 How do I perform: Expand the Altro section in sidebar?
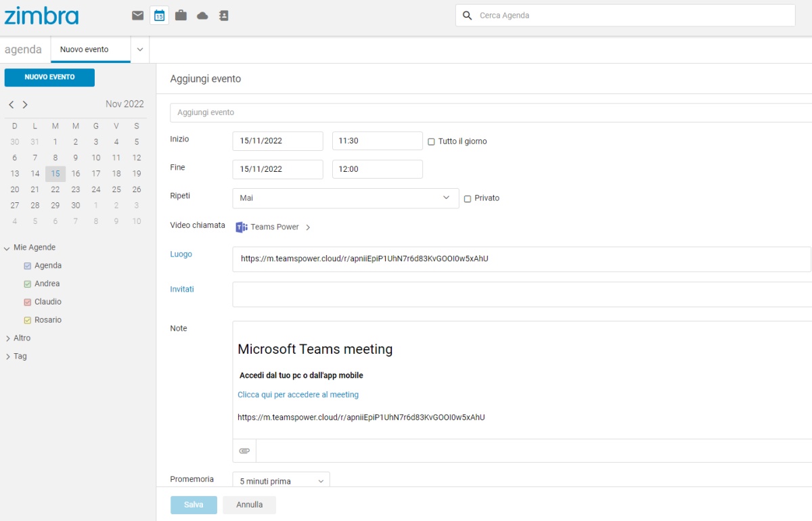point(22,338)
